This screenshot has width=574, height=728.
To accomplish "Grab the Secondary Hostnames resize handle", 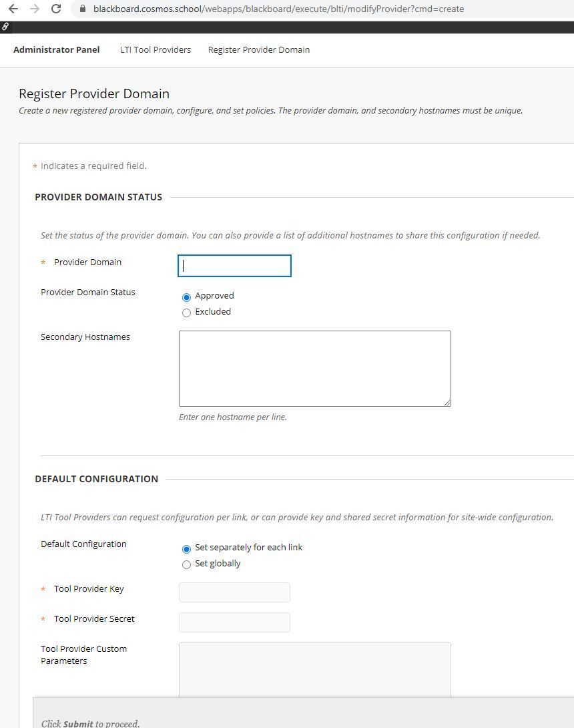I will [447, 403].
